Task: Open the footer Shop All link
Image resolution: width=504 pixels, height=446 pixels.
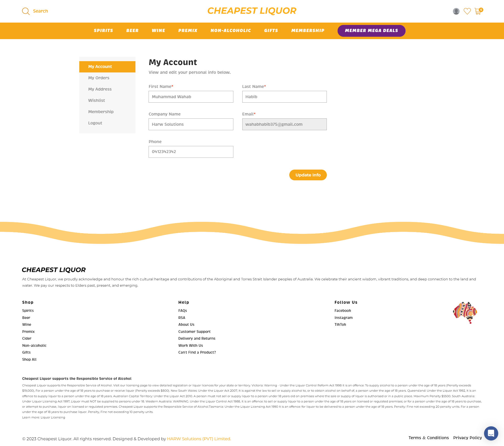Action: pos(29,359)
